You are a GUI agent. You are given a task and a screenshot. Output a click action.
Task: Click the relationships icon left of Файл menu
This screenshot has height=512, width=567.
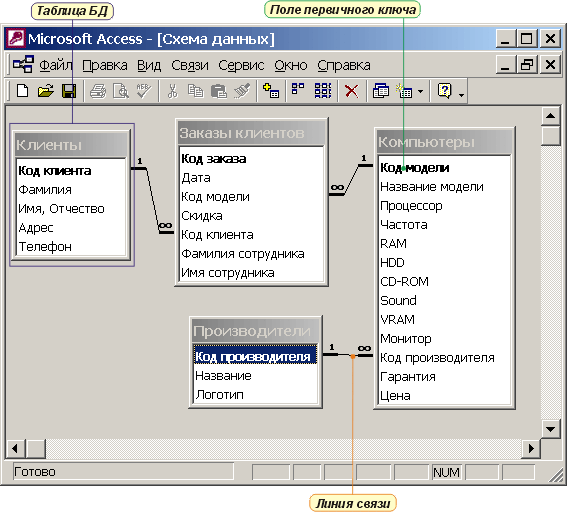24,65
